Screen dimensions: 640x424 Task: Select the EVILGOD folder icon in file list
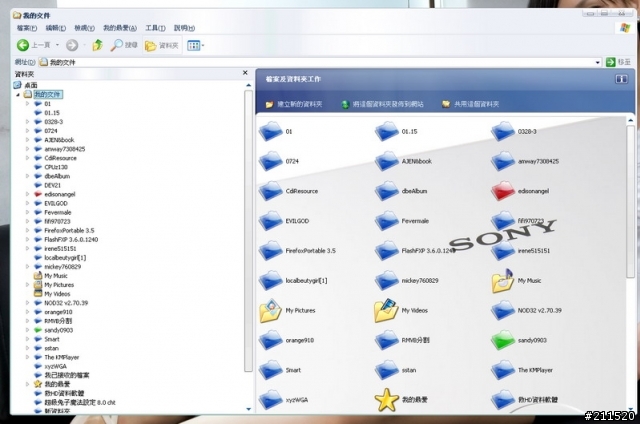click(270, 221)
